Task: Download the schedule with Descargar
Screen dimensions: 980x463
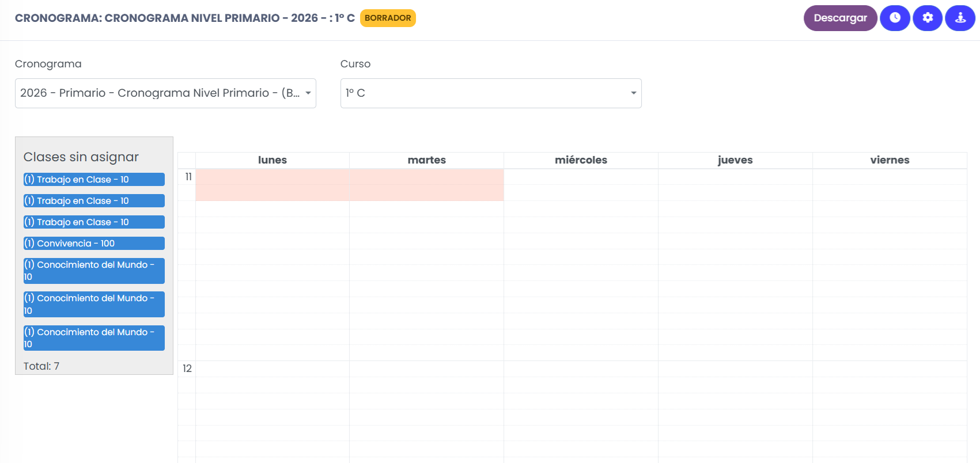Action: (x=840, y=18)
